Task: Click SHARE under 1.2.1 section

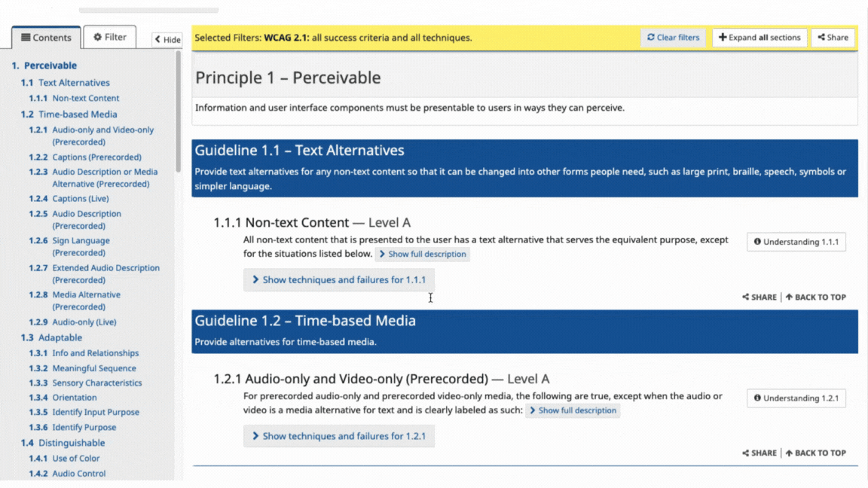Action: coord(759,453)
